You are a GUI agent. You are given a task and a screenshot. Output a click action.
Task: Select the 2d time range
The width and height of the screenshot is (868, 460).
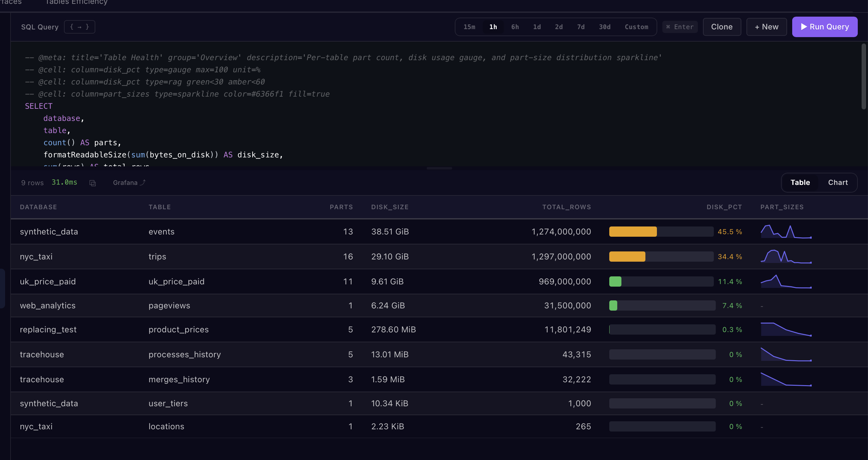tap(559, 27)
